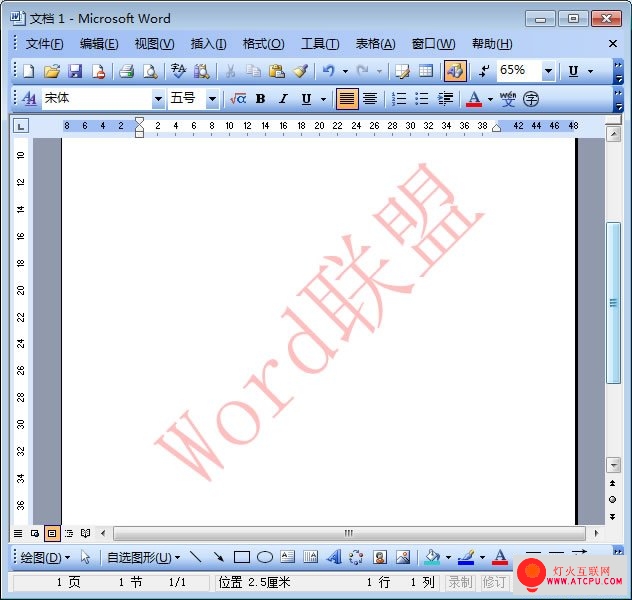Start a bulleted list
Image resolution: width=632 pixels, height=600 pixels.
click(422, 99)
